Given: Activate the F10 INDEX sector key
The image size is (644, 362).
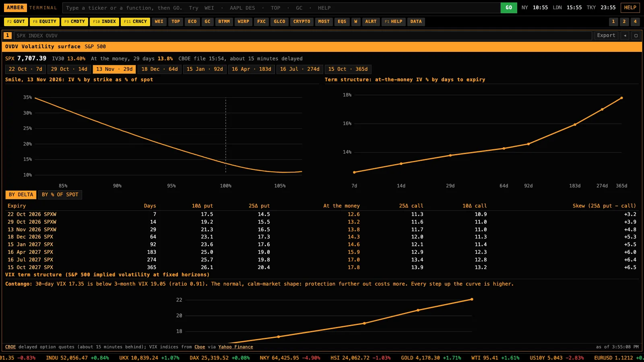Looking at the screenshot, I should click(105, 22).
